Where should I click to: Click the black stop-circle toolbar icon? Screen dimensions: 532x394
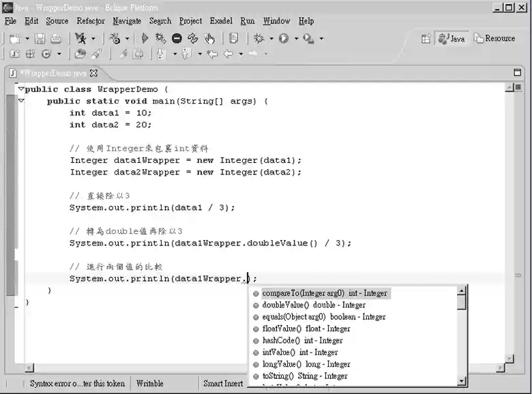[177, 39]
